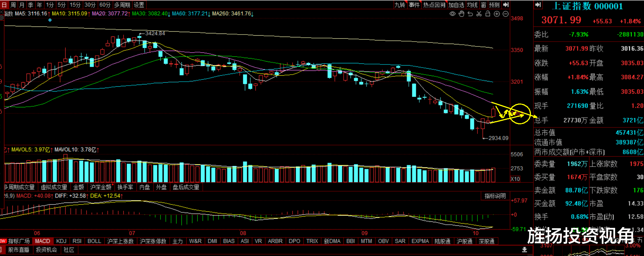Zoom out with the minus circle icon
This screenshot has width=644, height=256.
pyautogui.click(x=506, y=14)
